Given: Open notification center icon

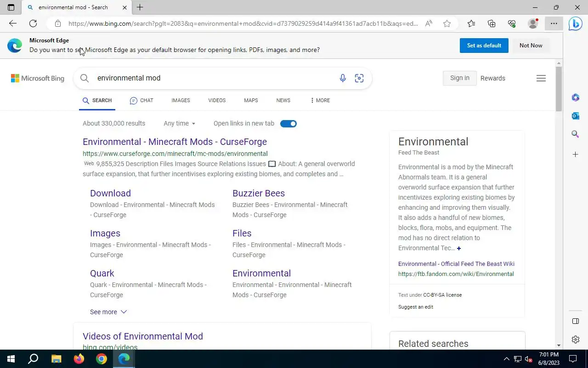Looking at the screenshot, I should (x=573, y=359).
